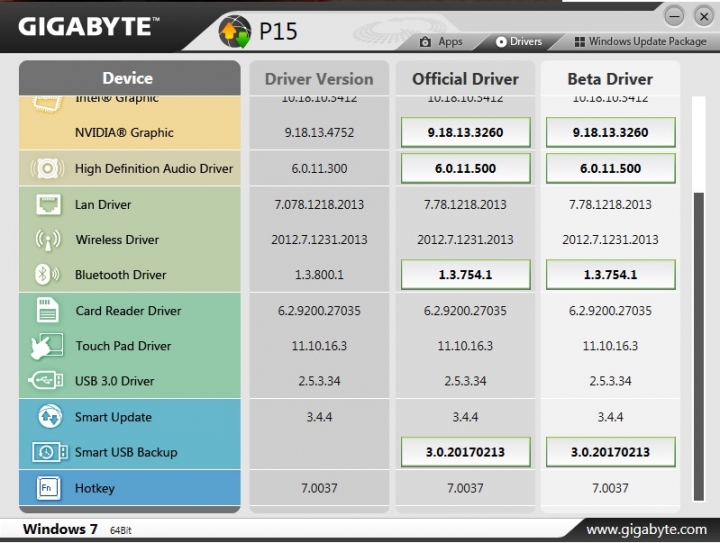Click installed audio version 6.0.11.300
This screenshot has width=720, height=543.
(319, 168)
